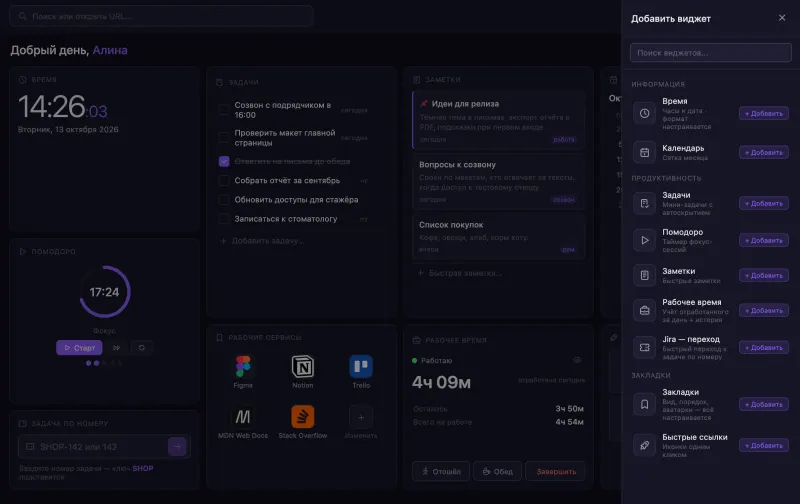Check the Созвон с подрядчиком task
Screen dimensions: 800x504
pos(223,110)
